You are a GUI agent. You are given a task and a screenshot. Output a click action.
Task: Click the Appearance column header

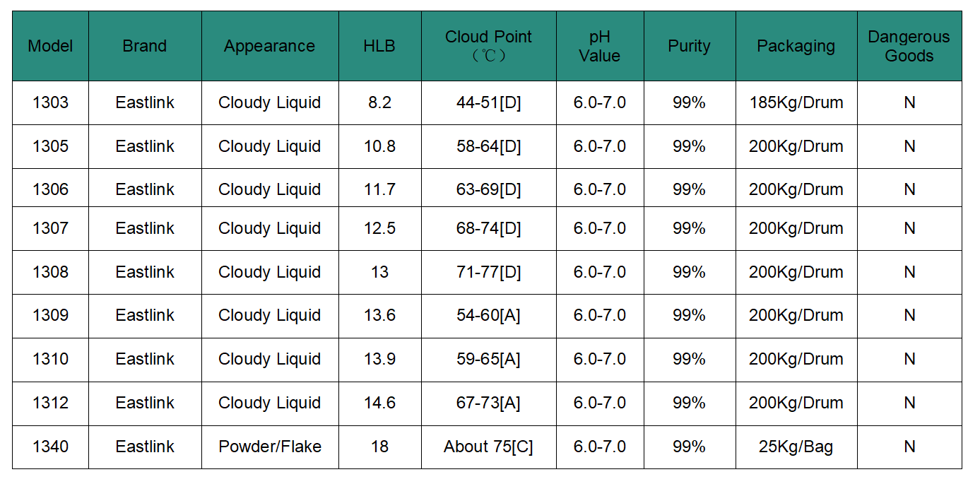tap(270, 46)
